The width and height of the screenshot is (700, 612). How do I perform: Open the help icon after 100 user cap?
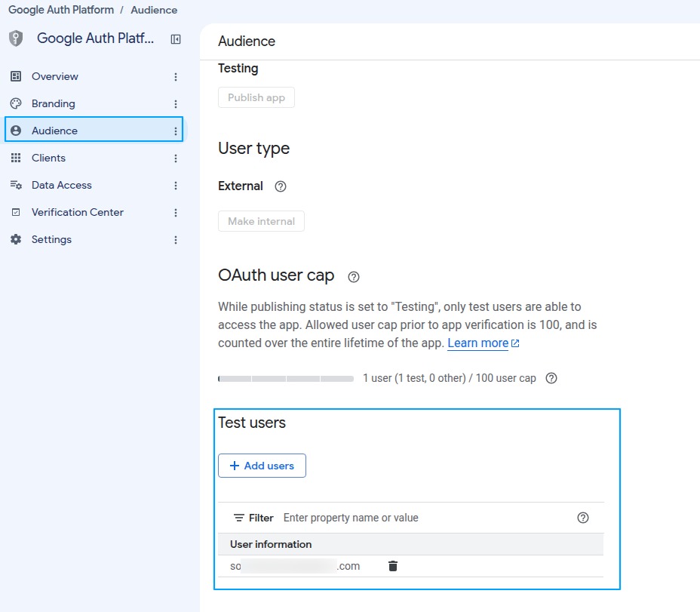coord(551,378)
